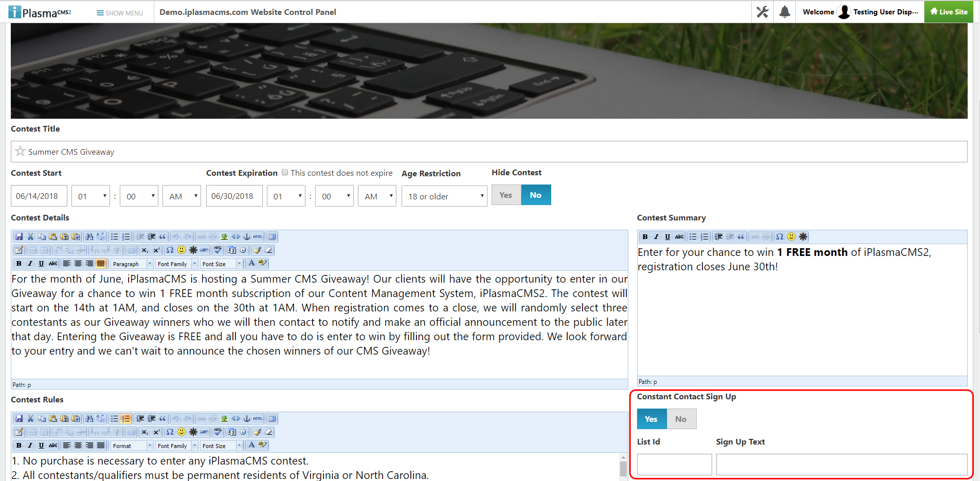The image size is (980, 481).
Task: Indent text in Contest Details editor
Action: coord(151,237)
